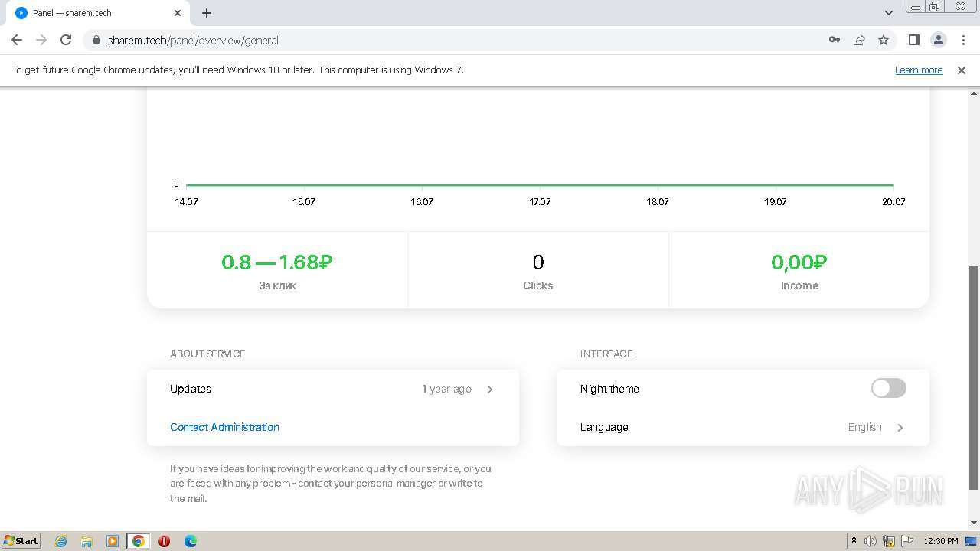Viewport: 980px width, 551px height.
Task: View site security lock info
Action: pos(96,40)
